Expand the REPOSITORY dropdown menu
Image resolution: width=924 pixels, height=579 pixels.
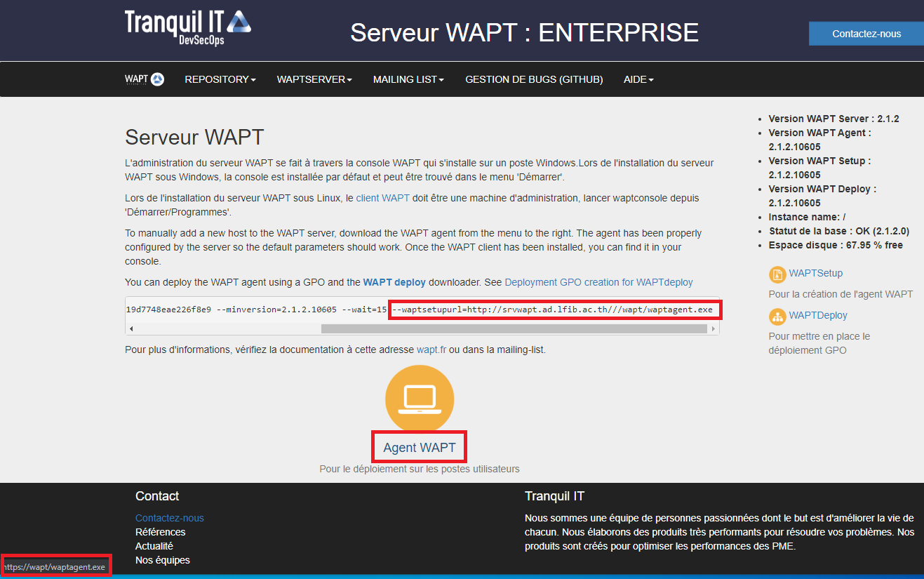point(220,79)
